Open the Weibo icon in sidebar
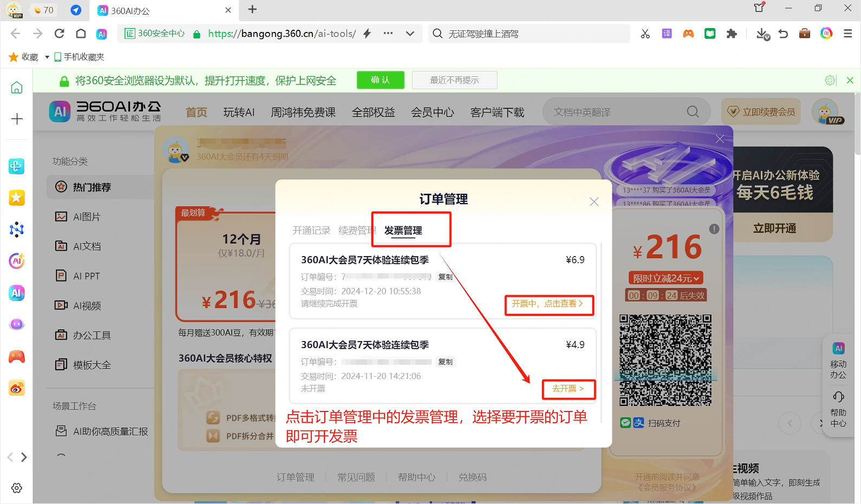 pyautogui.click(x=17, y=388)
